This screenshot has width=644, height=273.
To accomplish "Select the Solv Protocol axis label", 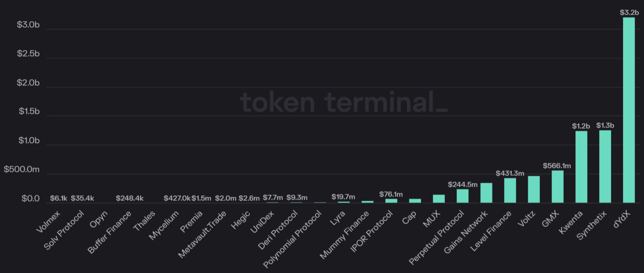I will 64,230.
